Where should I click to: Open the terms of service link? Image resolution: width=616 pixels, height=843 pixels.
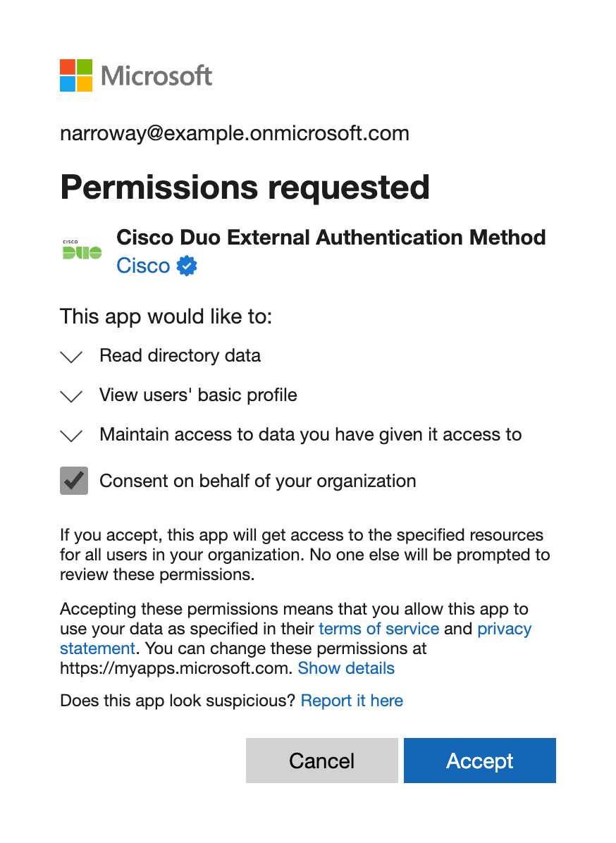pos(378,629)
